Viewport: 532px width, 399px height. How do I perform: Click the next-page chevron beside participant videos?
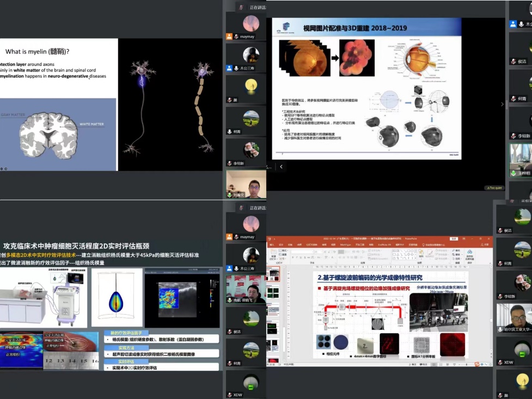[x=503, y=104]
